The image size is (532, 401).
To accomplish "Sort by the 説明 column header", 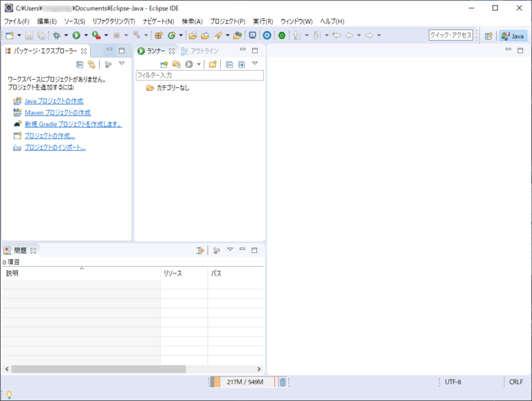I will point(12,274).
